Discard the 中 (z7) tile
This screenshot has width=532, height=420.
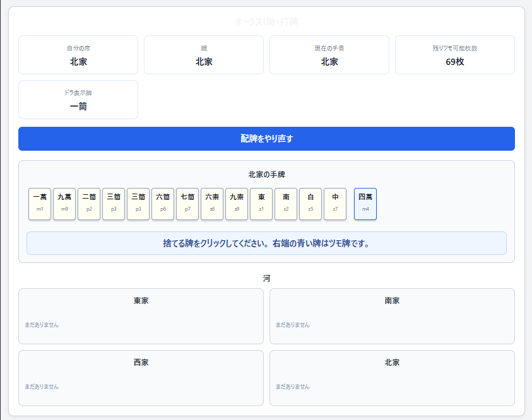335,204
